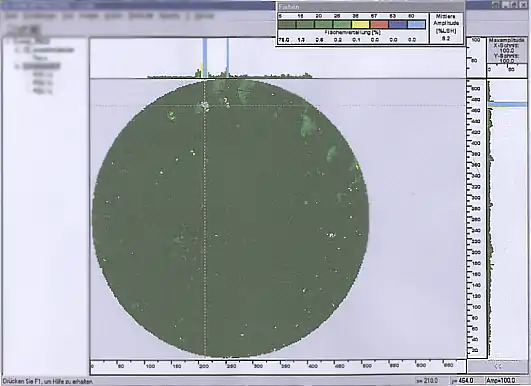
Task: Collapse the root node of the tree panel
Action: (x=8, y=42)
